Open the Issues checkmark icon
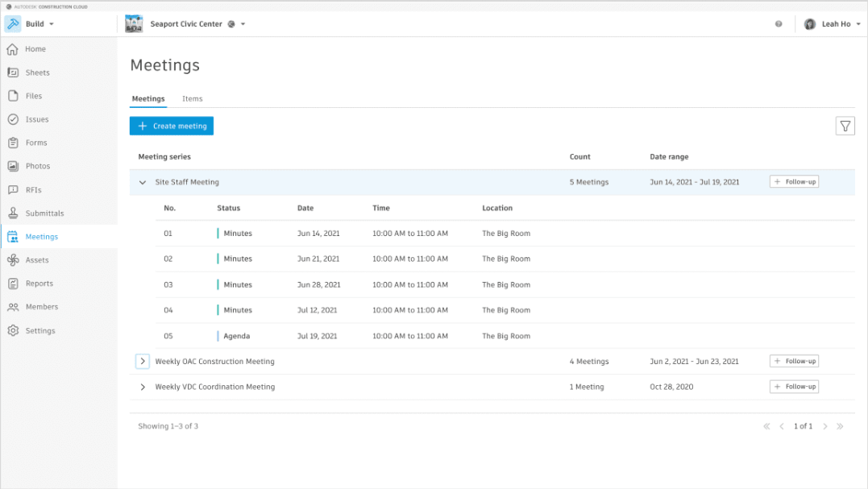Viewport: 868px width, 489px height. click(x=13, y=119)
